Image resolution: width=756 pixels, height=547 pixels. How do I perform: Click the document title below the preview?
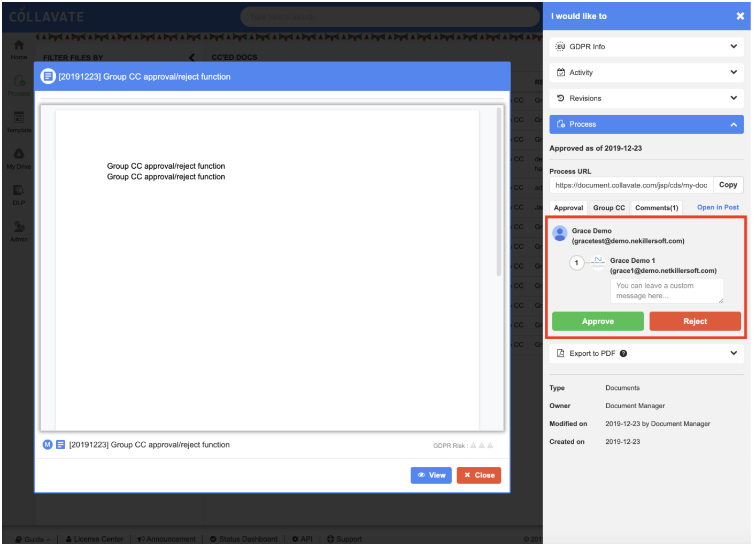pyautogui.click(x=149, y=444)
